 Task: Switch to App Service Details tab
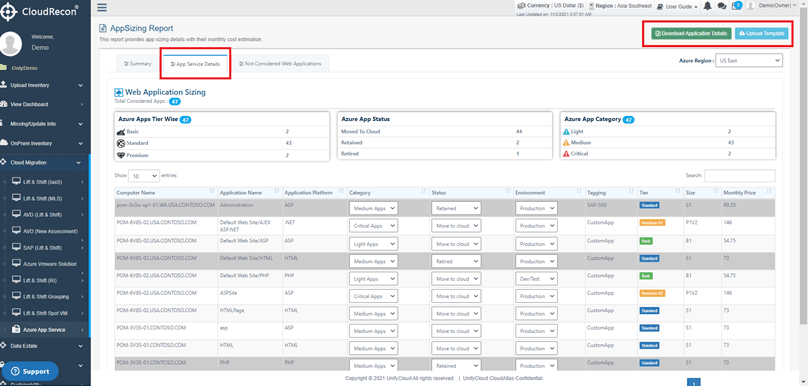(x=195, y=64)
